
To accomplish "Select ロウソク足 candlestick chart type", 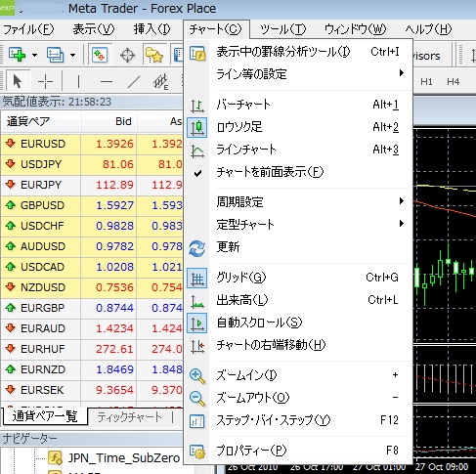I will click(x=297, y=127).
